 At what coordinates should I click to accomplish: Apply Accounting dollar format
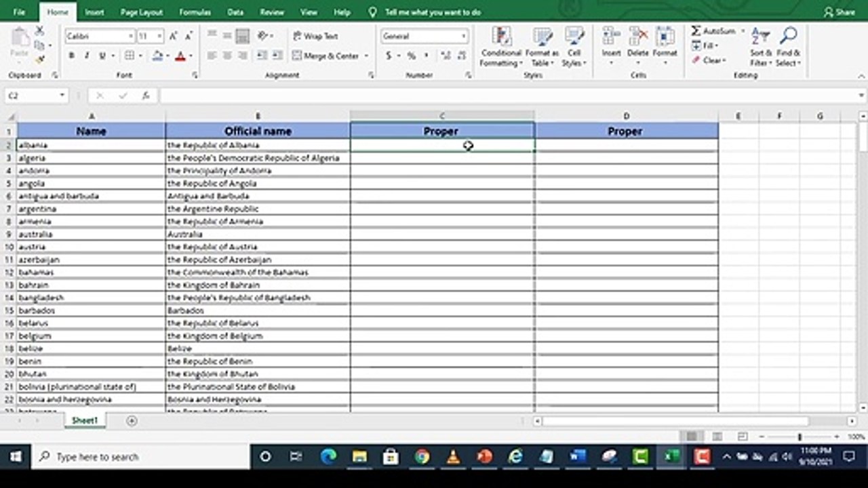[x=389, y=56]
